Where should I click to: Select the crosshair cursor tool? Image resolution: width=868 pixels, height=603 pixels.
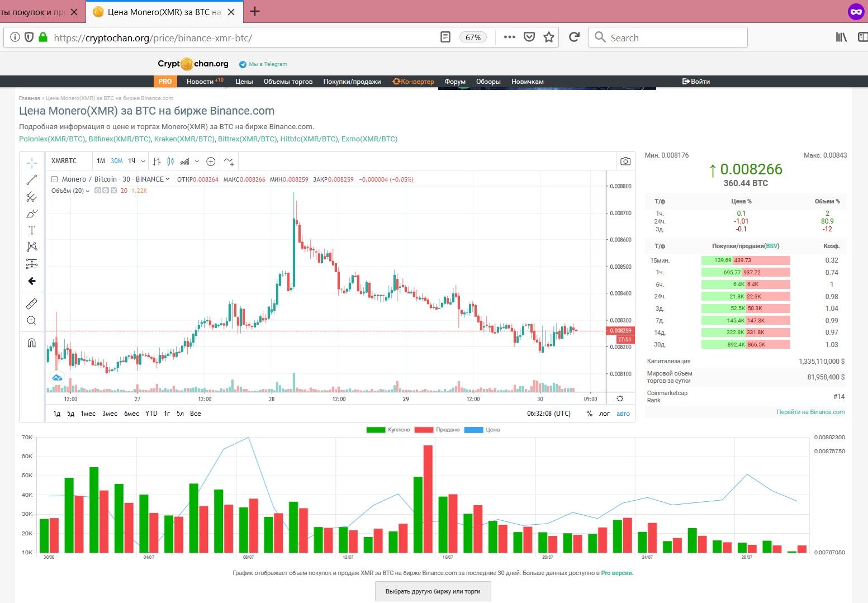[x=32, y=163]
